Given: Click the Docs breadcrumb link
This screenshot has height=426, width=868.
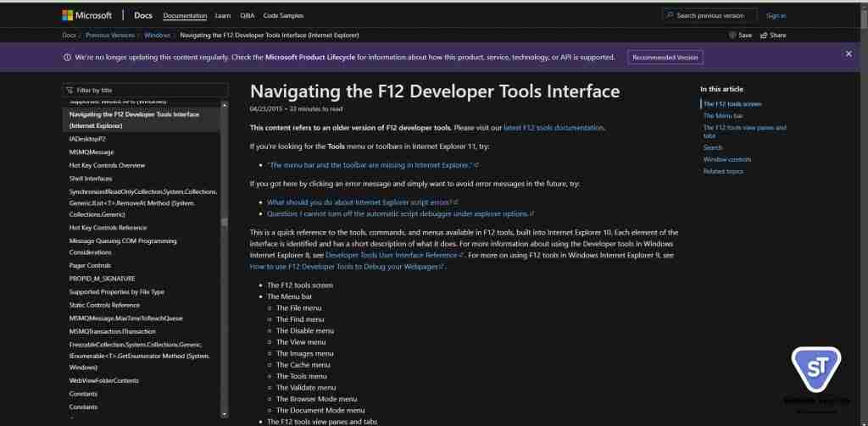Looking at the screenshot, I should (x=69, y=36).
